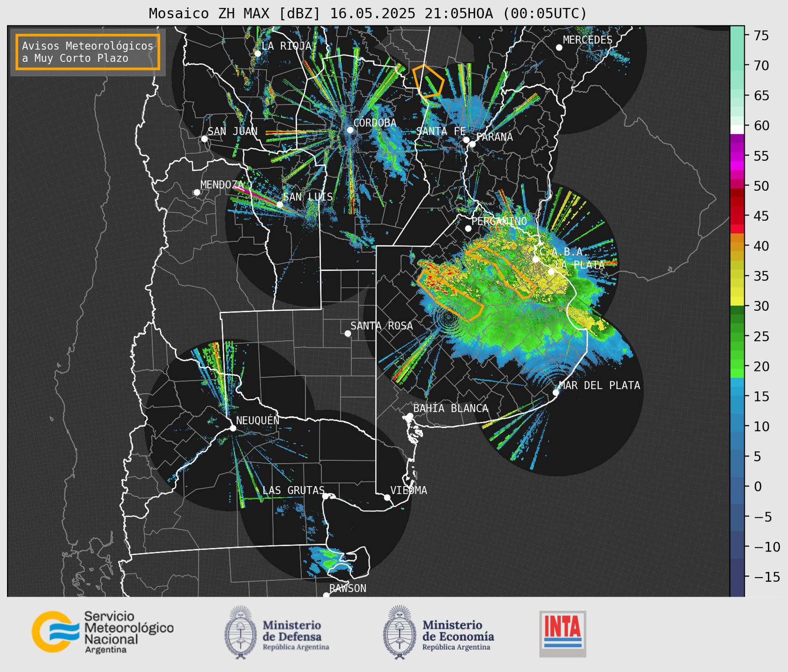788x672 pixels.
Task: Click the orange warning polygon north of Santa Fe
Action: pyautogui.click(x=427, y=81)
